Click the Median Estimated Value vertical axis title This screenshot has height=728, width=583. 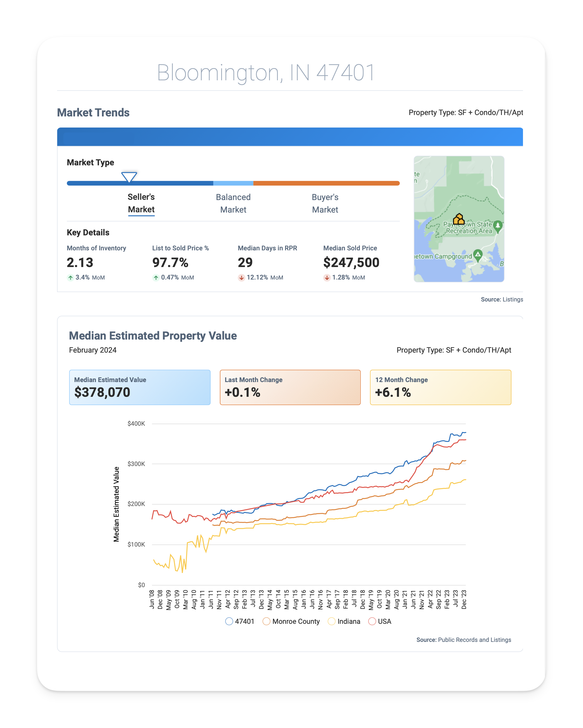[x=116, y=504]
